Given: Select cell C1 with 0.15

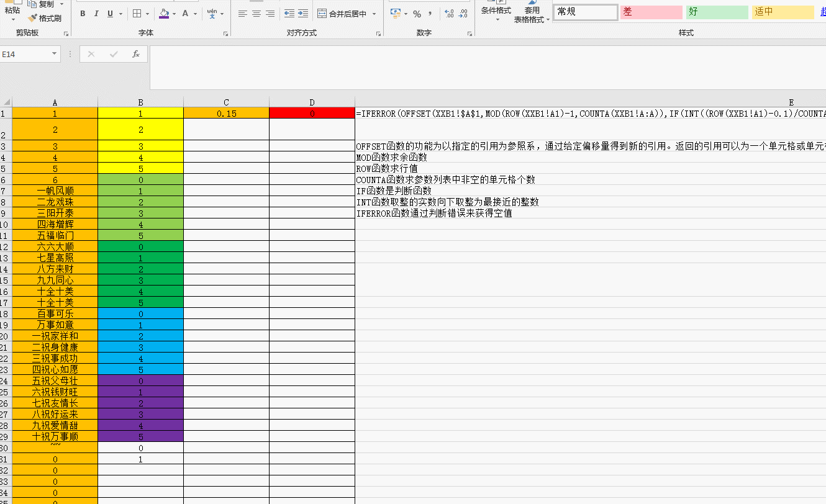Looking at the screenshot, I should [x=227, y=114].
